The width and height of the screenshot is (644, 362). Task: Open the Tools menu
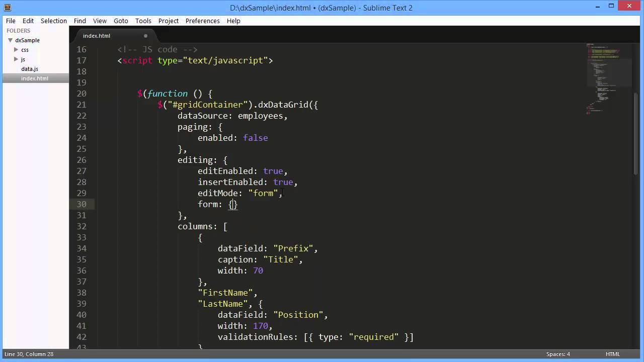(x=143, y=21)
